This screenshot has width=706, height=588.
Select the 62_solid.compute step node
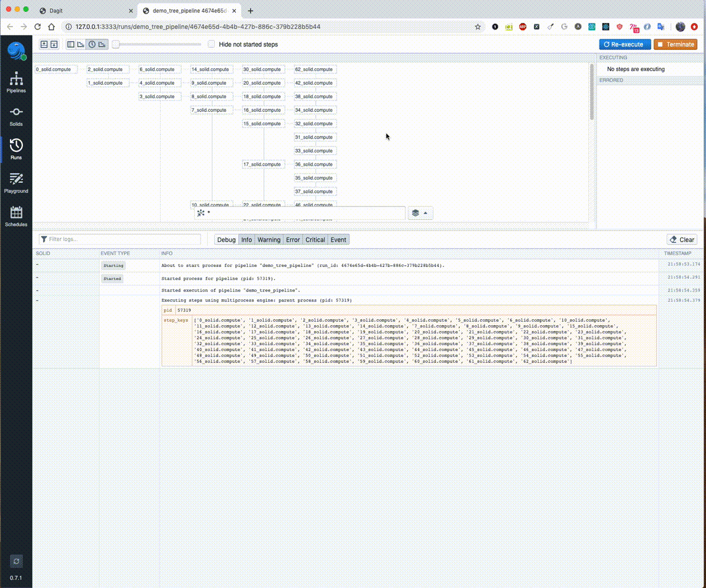coord(315,69)
